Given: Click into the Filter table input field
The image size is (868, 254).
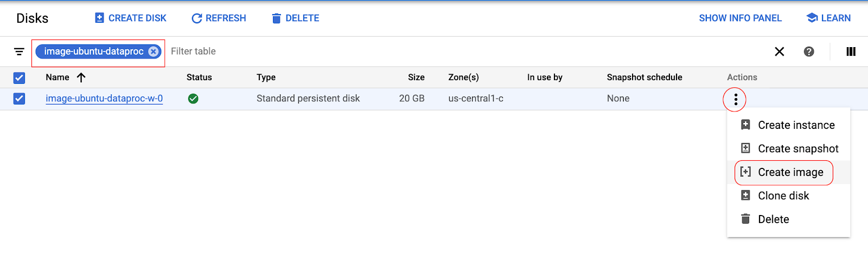Looking at the screenshot, I should (x=467, y=51).
